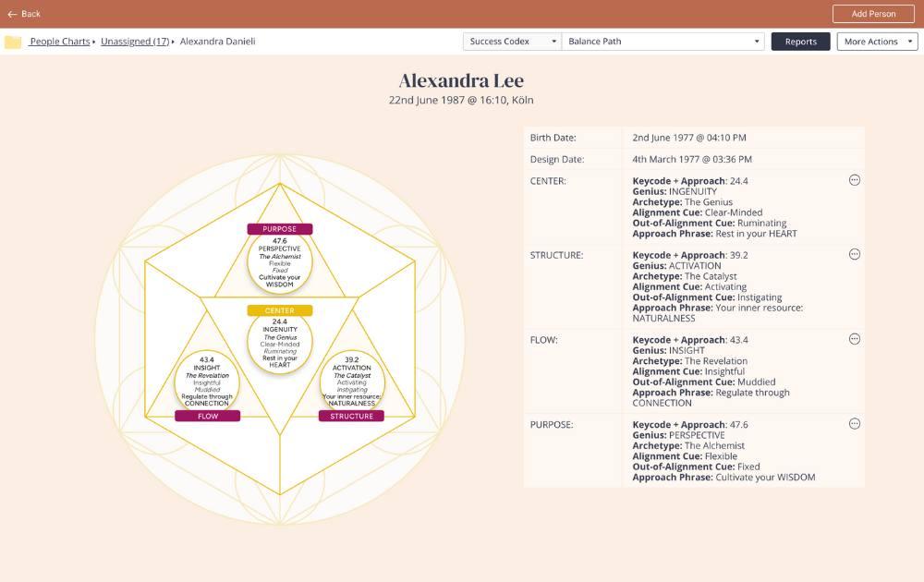Screen dimensions: 924x582
Task: Go to People Charts breadcrumb link
Action: pyautogui.click(x=60, y=42)
